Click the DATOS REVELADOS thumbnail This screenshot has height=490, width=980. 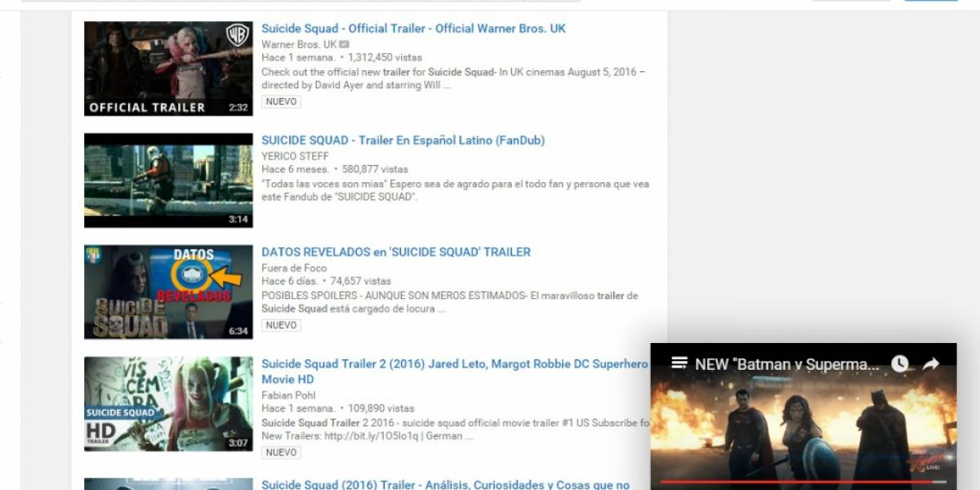point(168,292)
